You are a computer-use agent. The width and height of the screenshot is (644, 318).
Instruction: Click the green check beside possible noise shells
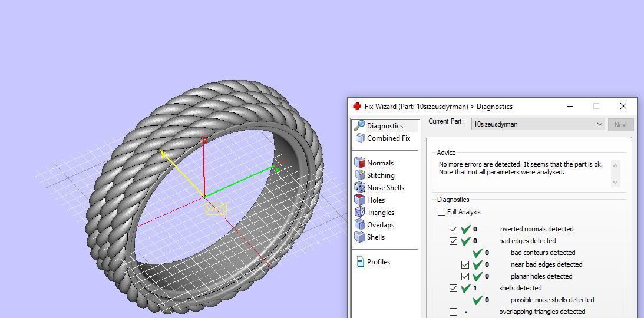pos(477,300)
